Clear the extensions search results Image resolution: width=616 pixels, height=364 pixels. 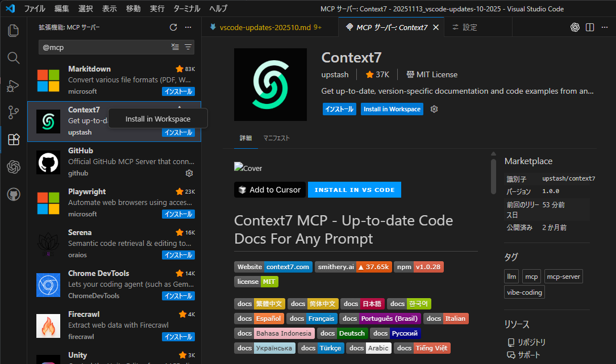[175, 47]
